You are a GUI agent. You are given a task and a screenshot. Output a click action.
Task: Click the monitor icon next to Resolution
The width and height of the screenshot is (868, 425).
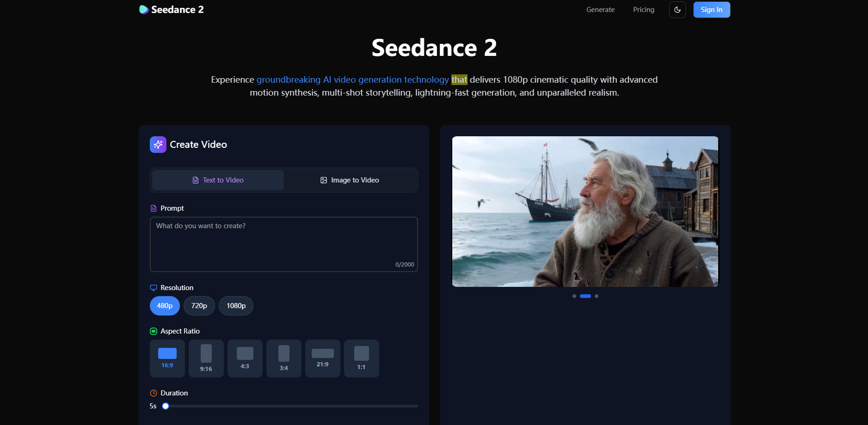click(x=153, y=287)
